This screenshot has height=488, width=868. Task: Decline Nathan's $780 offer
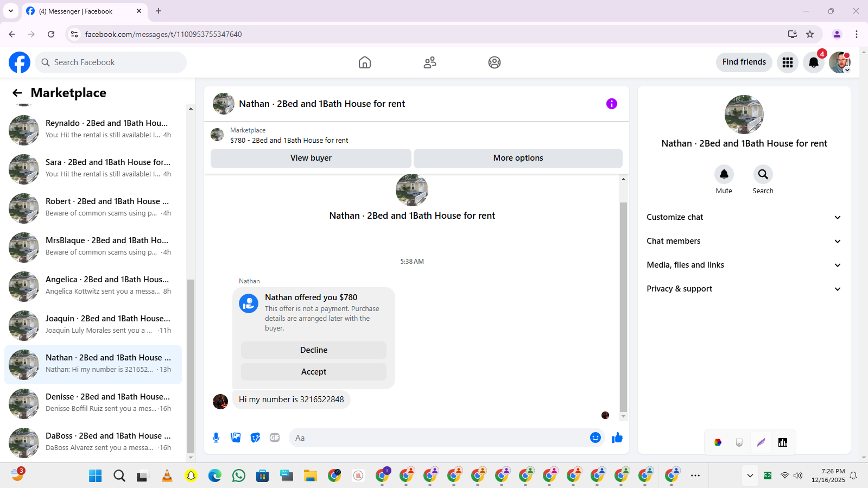pos(314,350)
